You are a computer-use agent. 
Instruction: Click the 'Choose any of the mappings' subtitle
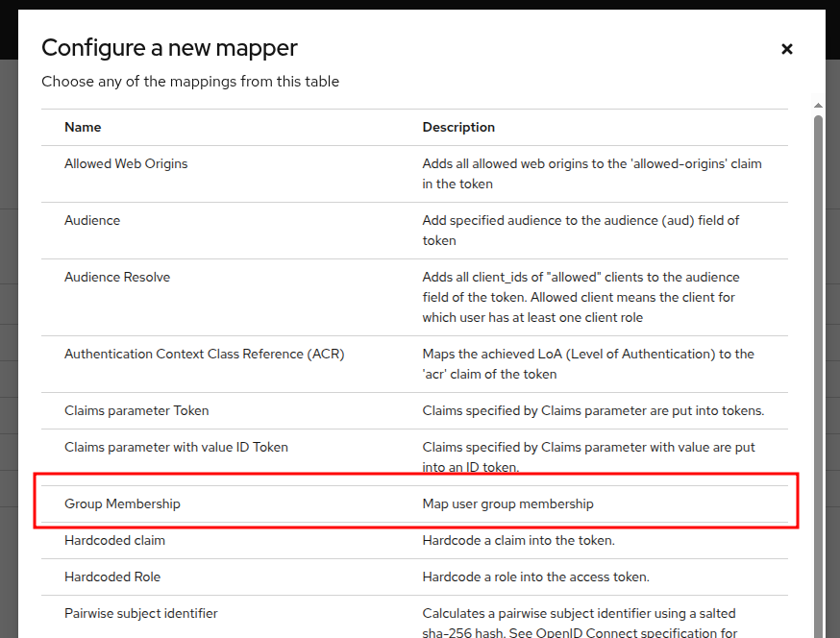(x=190, y=82)
